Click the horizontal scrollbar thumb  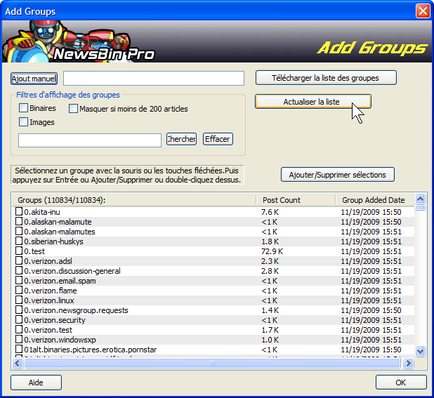point(212,363)
